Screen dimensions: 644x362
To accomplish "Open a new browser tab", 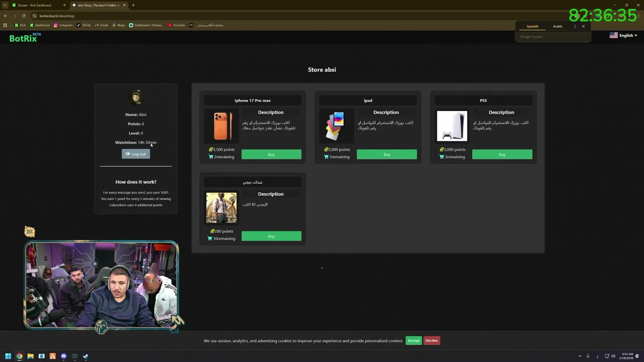I will (x=133, y=5).
